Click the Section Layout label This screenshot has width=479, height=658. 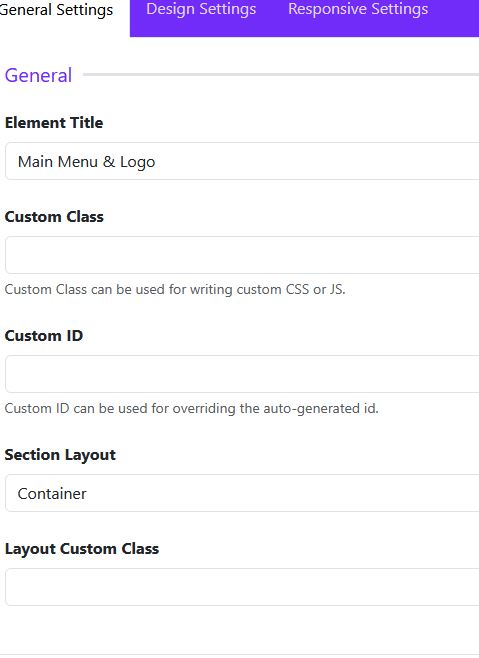60,455
